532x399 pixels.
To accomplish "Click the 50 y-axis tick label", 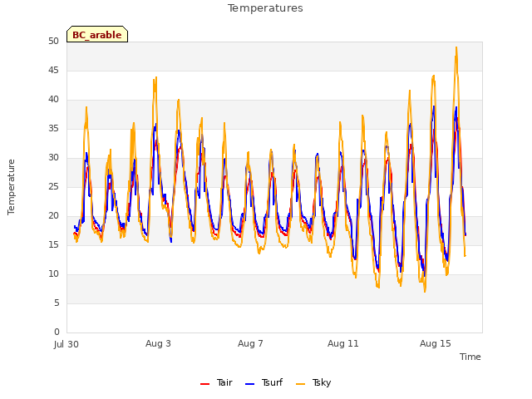I will click(x=53, y=41).
